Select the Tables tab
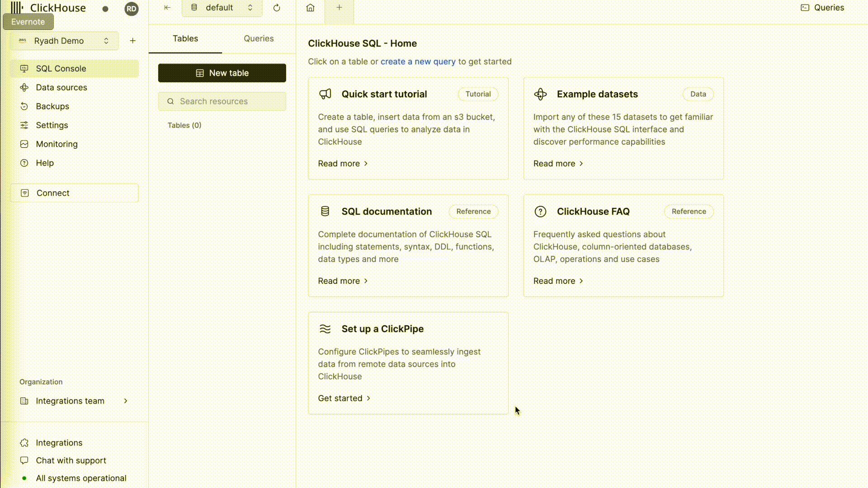Image resolution: width=868 pixels, height=488 pixels. (185, 38)
